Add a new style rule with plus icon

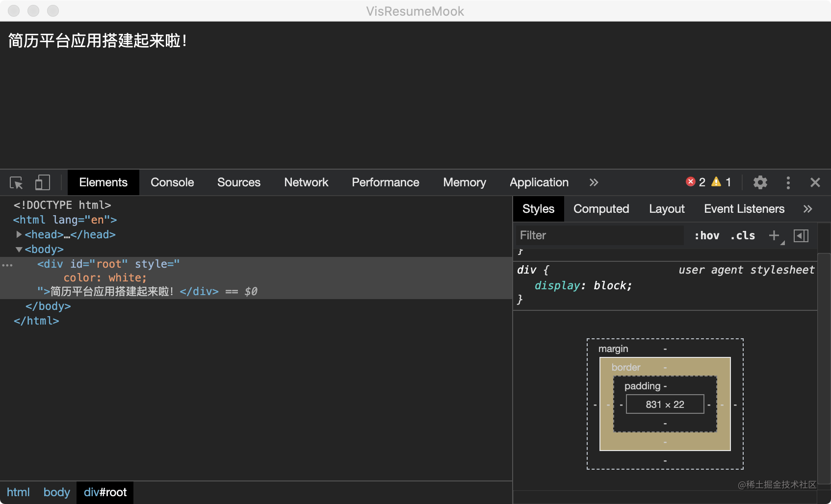pyautogui.click(x=774, y=235)
